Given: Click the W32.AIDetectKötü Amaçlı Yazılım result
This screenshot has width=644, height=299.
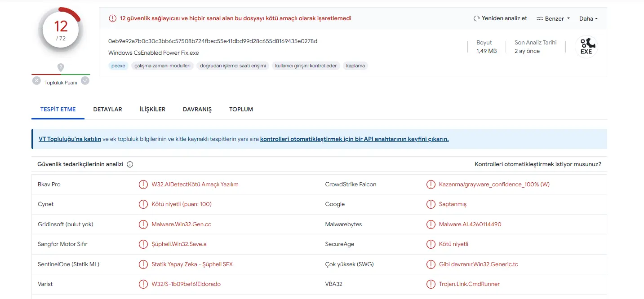Looking at the screenshot, I should pyautogui.click(x=195, y=185).
